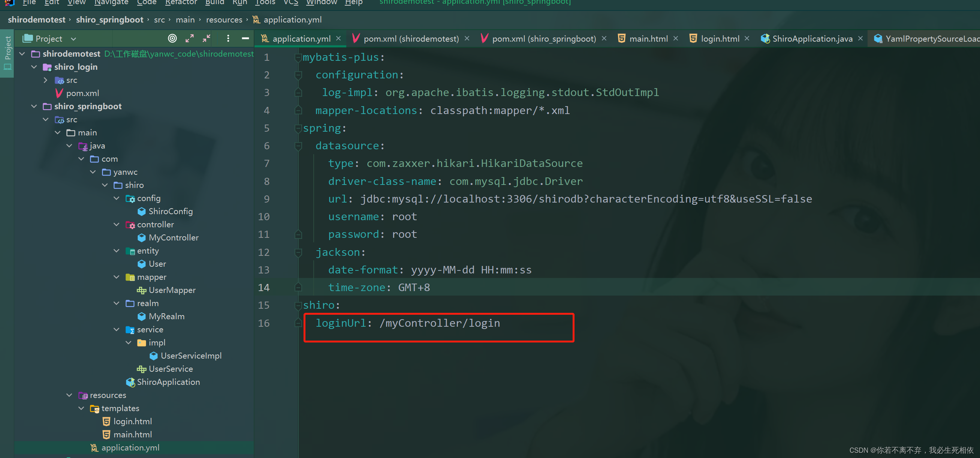980x458 pixels.
Task: Open the Project view dropdown selector
Action: click(73, 39)
